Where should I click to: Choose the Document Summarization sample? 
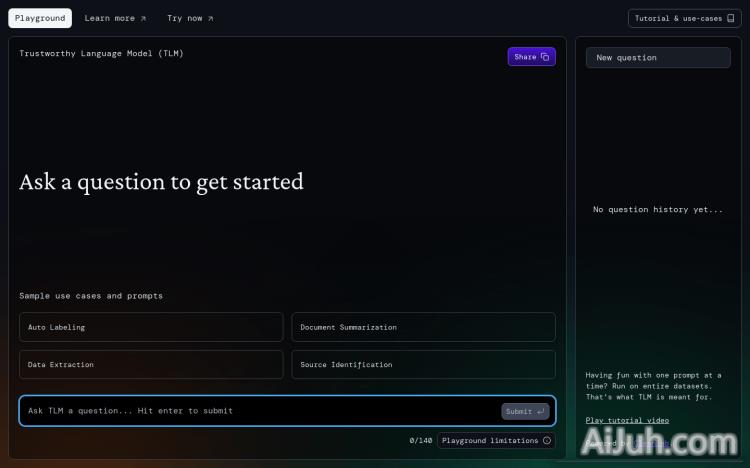[x=423, y=327]
